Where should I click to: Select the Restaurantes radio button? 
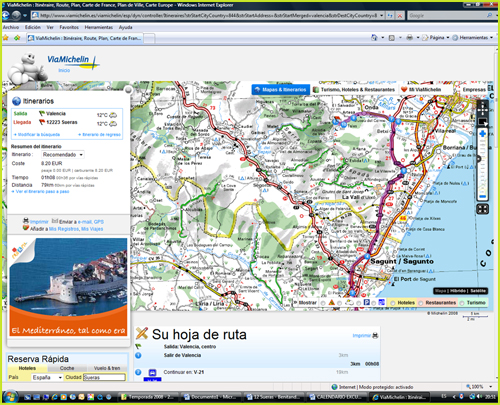click(421, 303)
